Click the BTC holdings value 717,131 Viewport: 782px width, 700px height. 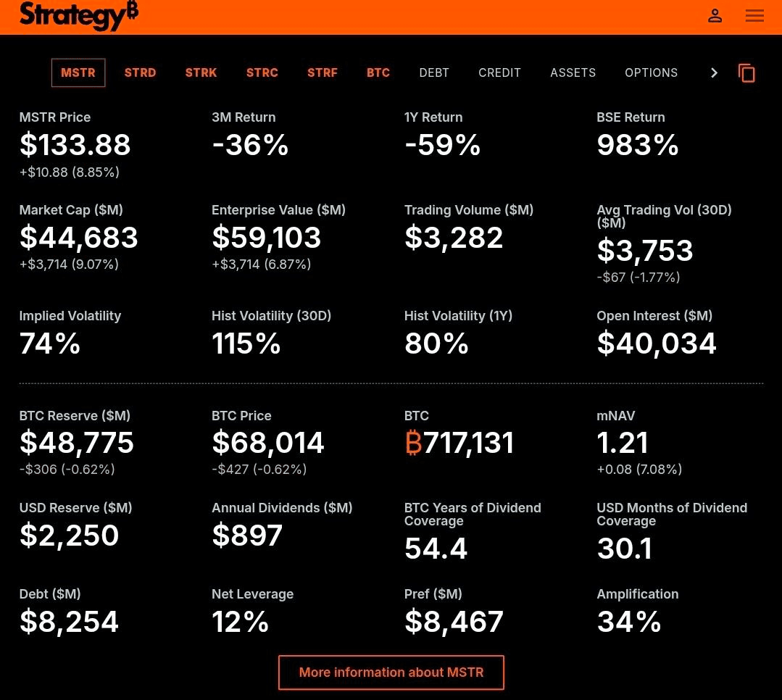pos(467,443)
